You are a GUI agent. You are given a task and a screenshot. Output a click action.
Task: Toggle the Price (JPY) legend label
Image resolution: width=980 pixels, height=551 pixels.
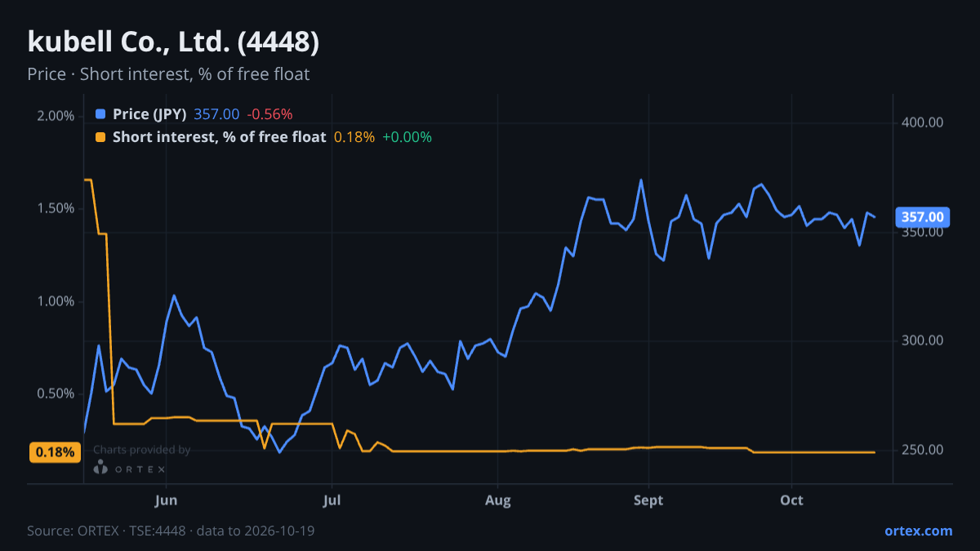click(149, 114)
